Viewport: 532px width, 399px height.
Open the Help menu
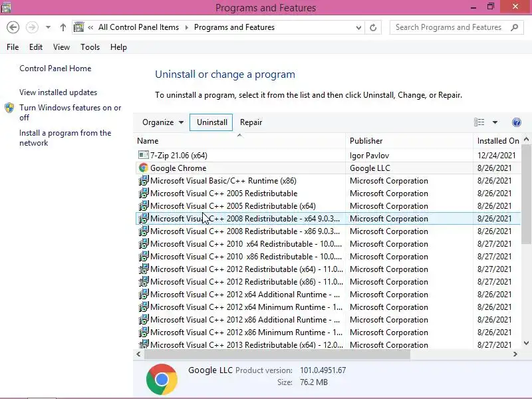coord(118,47)
